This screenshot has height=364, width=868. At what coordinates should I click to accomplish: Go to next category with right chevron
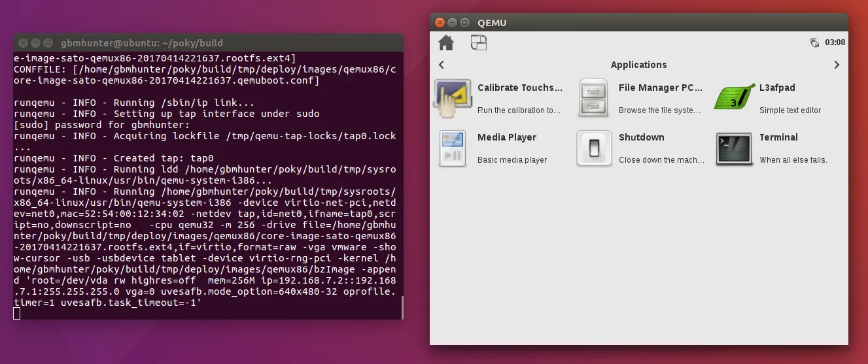pyautogui.click(x=837, y=65)
